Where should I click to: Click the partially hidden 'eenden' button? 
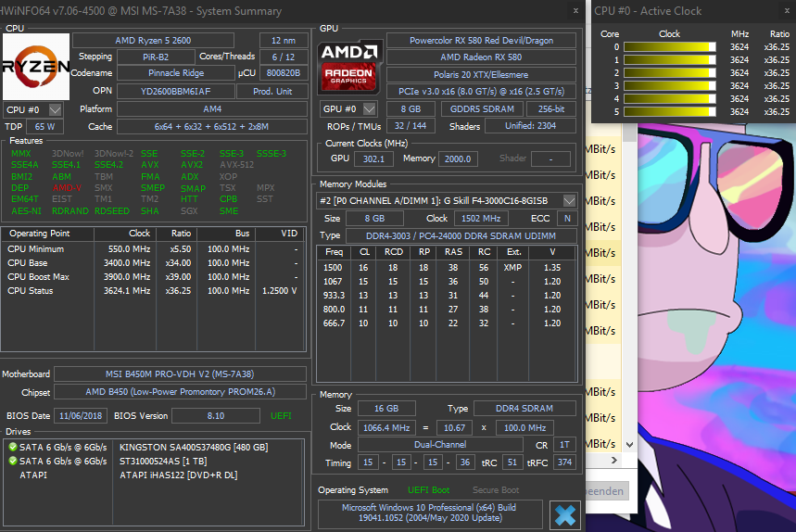607,491
